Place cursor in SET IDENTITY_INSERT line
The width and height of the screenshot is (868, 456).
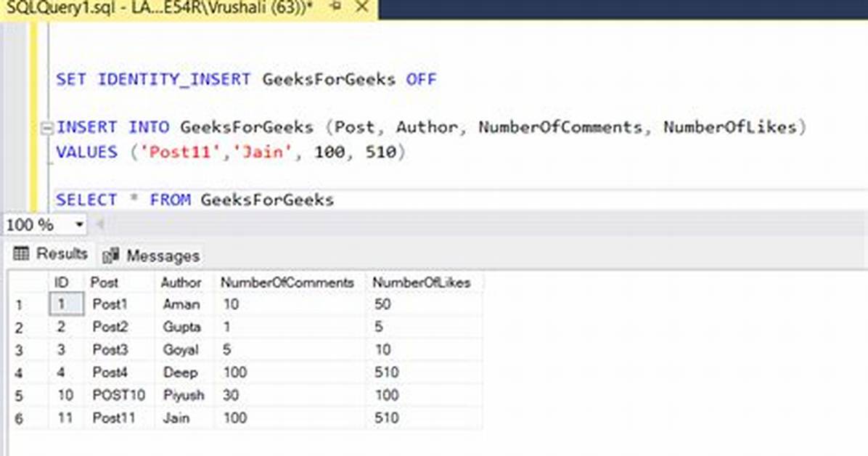coord(246,79)
